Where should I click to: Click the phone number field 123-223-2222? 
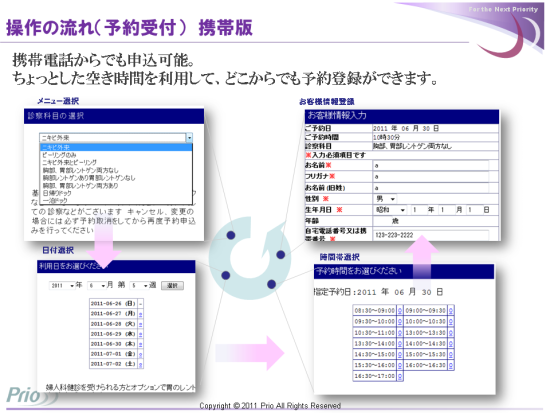(x=431, y=235)
